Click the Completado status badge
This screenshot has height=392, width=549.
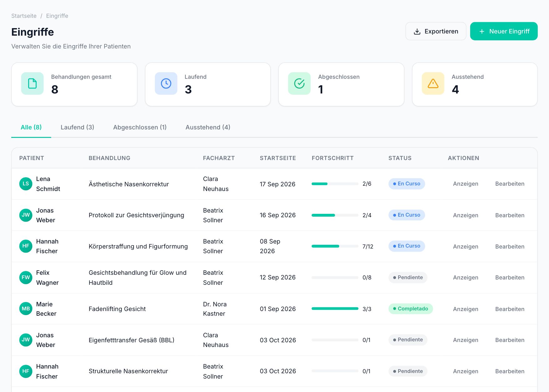[410, 309]
